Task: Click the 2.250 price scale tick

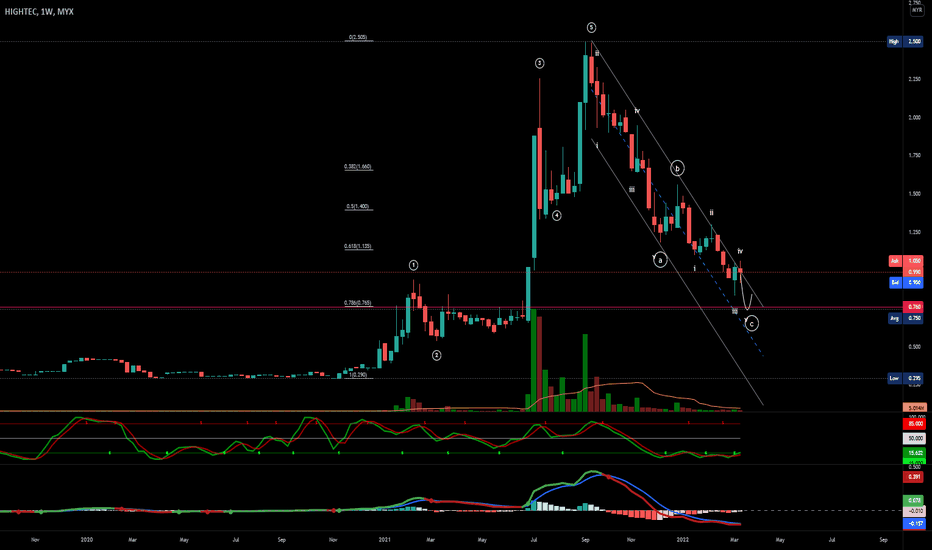Action: click(914, 79)
